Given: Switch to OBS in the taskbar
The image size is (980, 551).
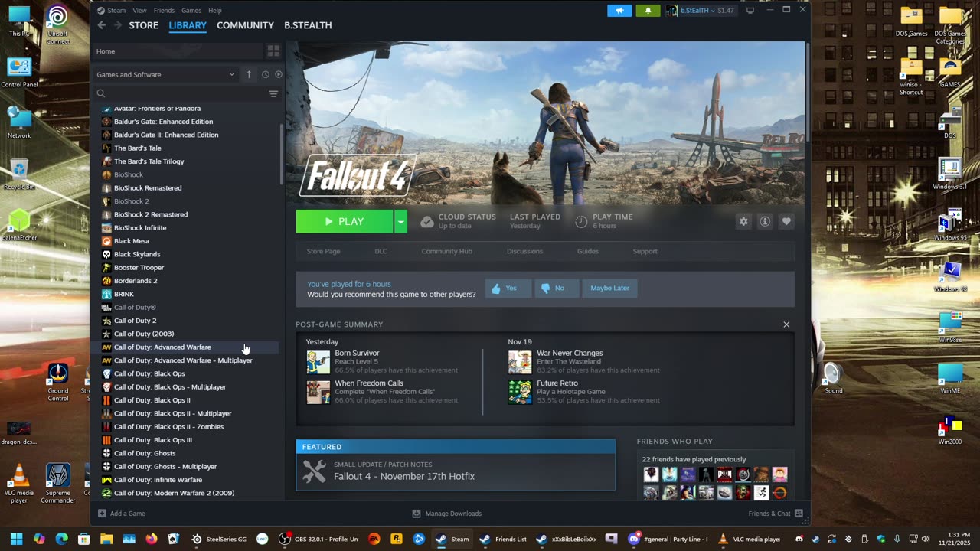Looking at the screenshot, I should click(x=318, y=539).
